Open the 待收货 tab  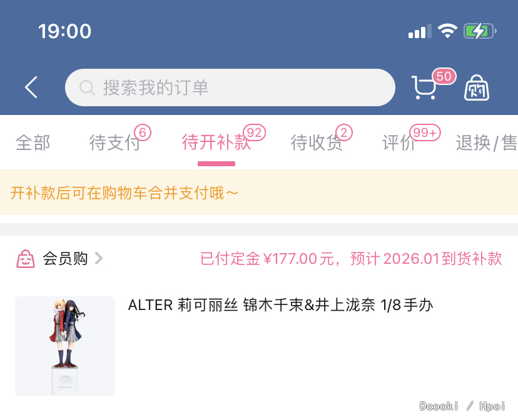(x=316, y=142)
